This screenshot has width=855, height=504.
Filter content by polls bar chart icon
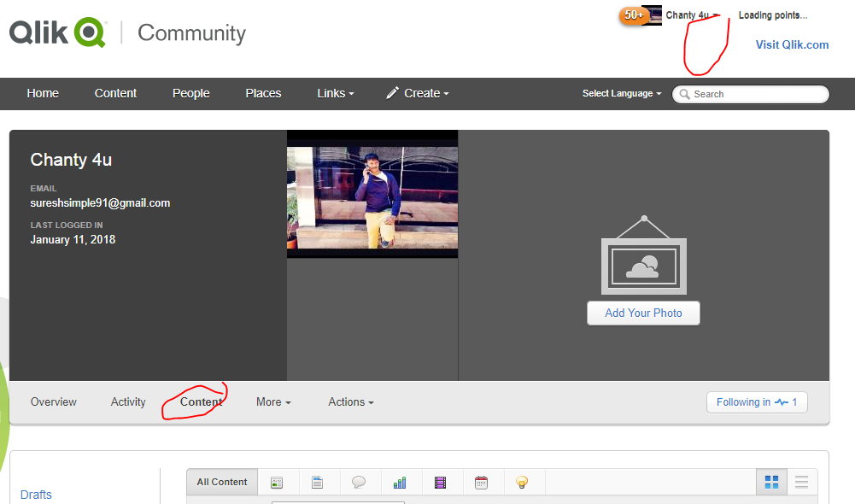400,482
